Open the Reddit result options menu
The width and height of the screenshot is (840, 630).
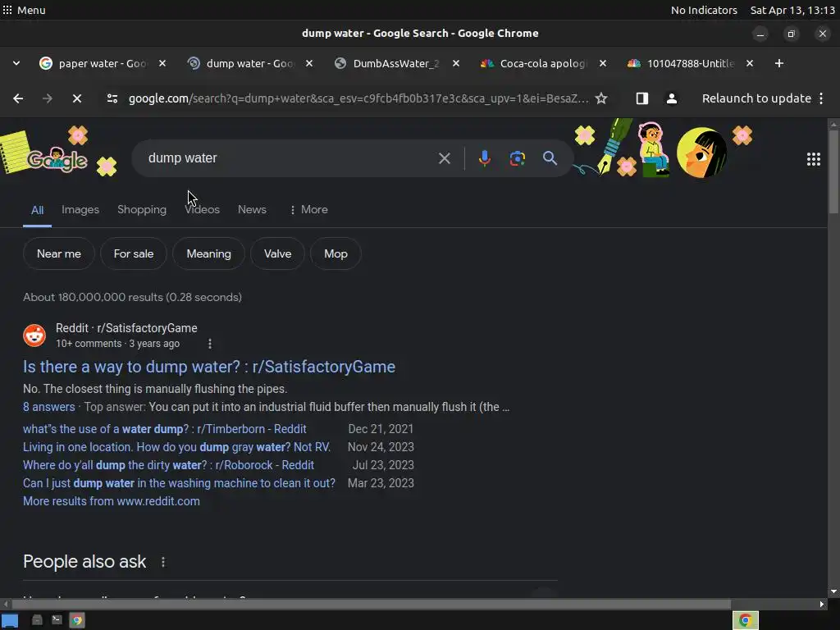click(210, 344)
